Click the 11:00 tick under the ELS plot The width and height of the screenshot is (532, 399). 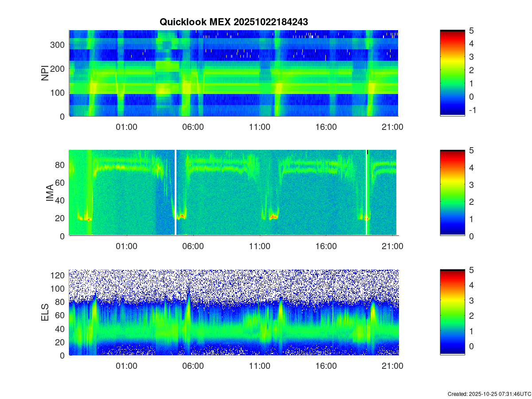pos(260,366)
